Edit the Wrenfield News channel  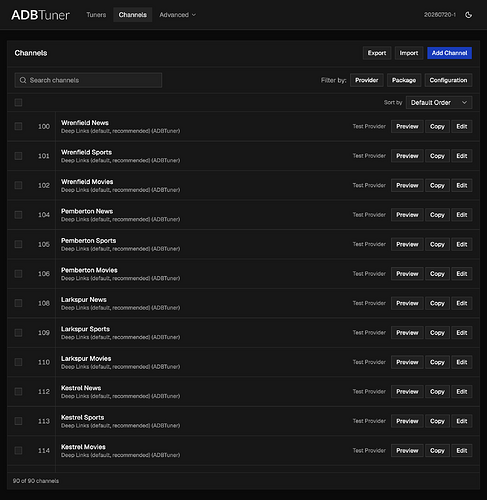point(462,126)
